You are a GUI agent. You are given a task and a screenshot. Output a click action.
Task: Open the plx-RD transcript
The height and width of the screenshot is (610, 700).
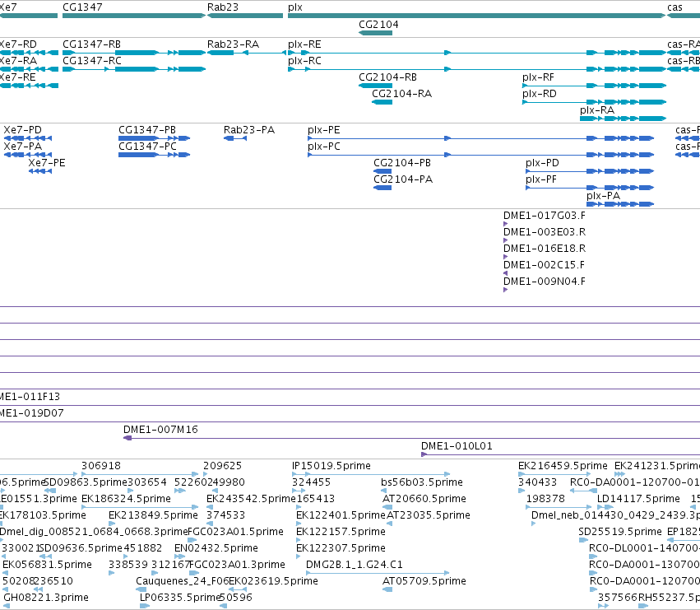click(x=540, y=93)
